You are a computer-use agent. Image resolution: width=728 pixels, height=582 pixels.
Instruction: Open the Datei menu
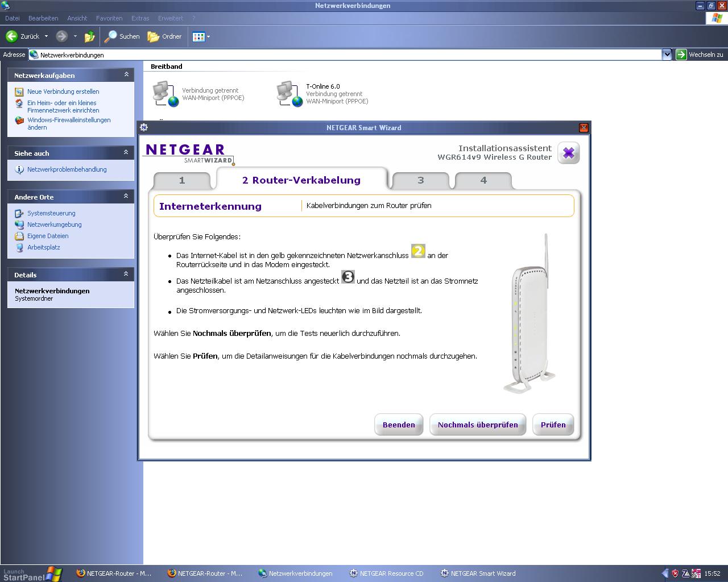point(13,18)
